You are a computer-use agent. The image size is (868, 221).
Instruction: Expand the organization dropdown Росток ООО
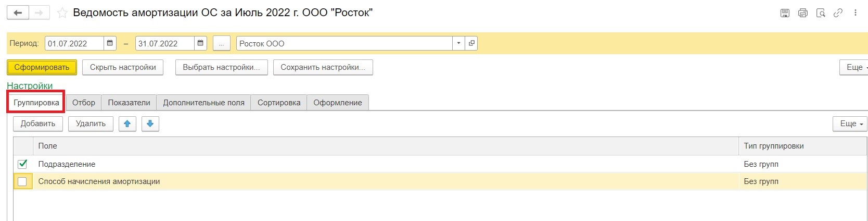coord(458,43)
